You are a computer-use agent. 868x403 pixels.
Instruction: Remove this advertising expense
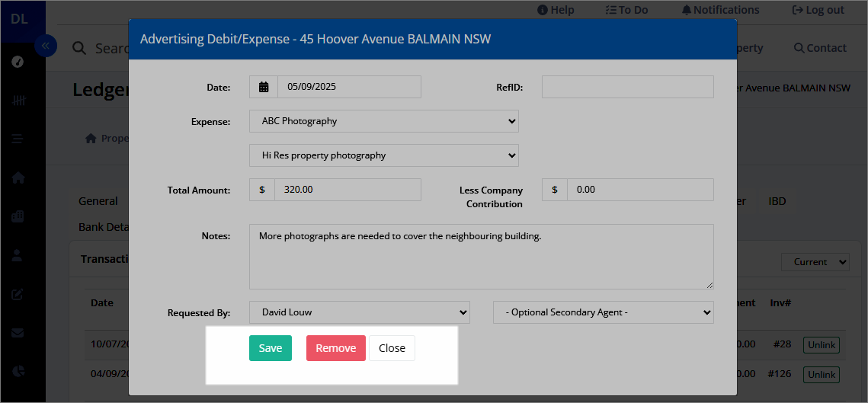click(336, 348)
